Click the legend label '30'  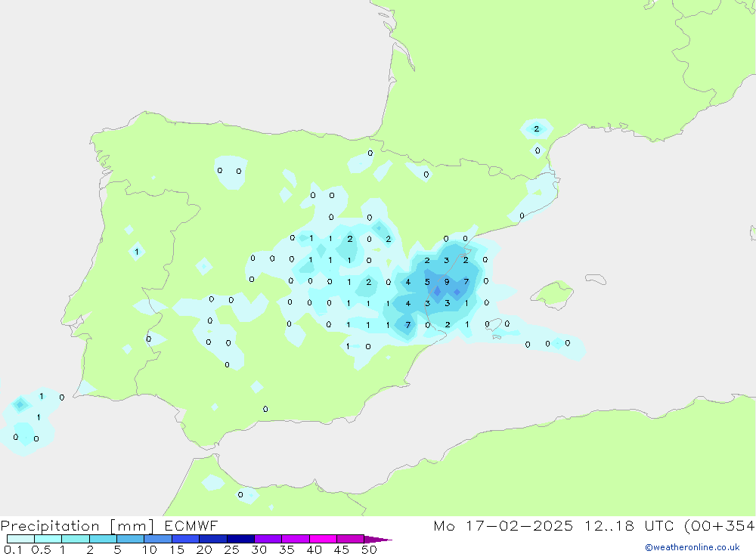(259, 549)
